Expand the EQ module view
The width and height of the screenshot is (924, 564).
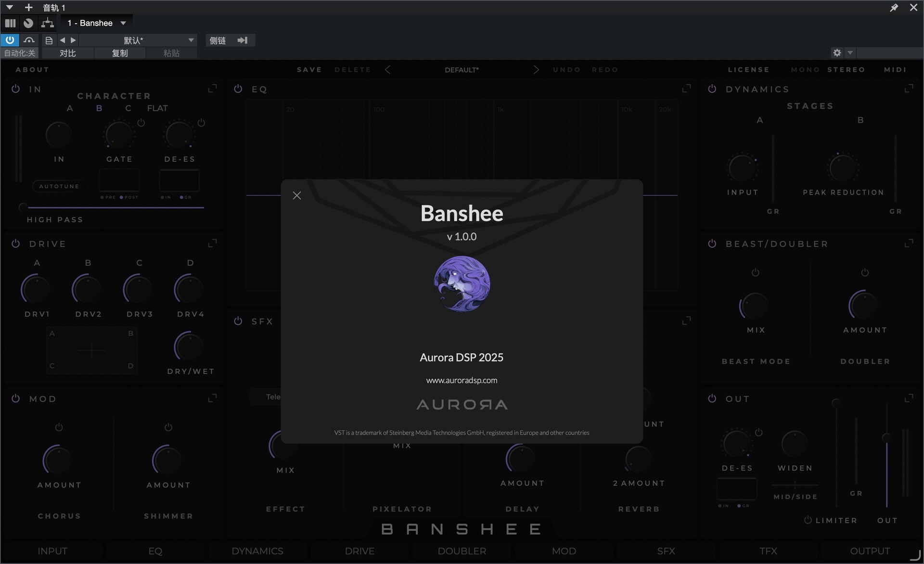[x=686, y=89]
